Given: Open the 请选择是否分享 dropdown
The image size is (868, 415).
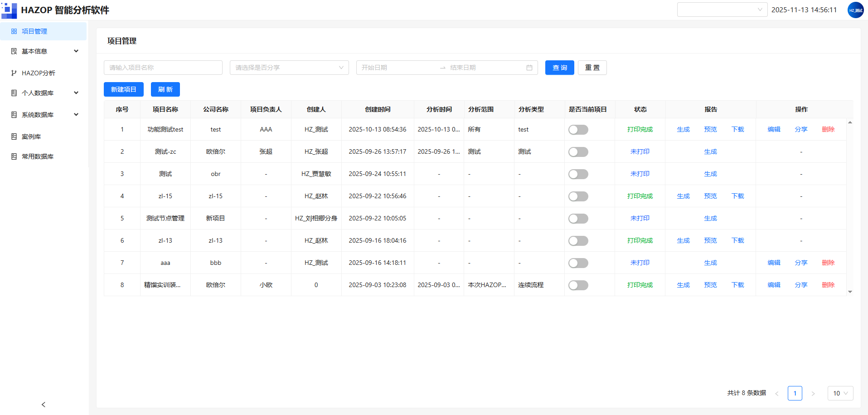Looking at the screenshot, I should pos(289,68).
